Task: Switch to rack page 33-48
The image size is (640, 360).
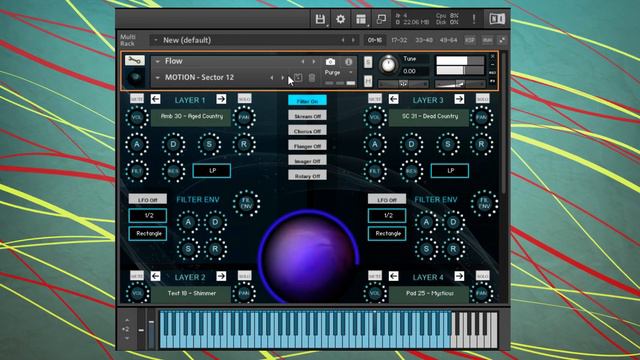Action: click(x=424, y=40)
